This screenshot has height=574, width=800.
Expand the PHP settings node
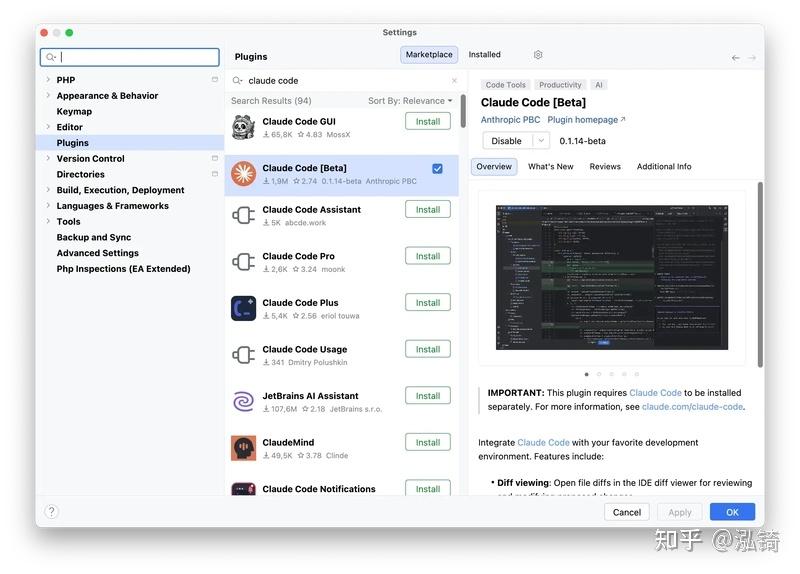click(48, 80)
